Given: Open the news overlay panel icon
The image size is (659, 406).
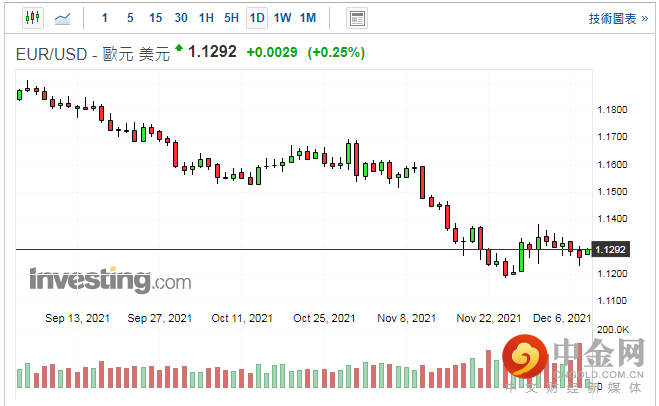Looking at the screenshot, I should (x=357, y=18).
